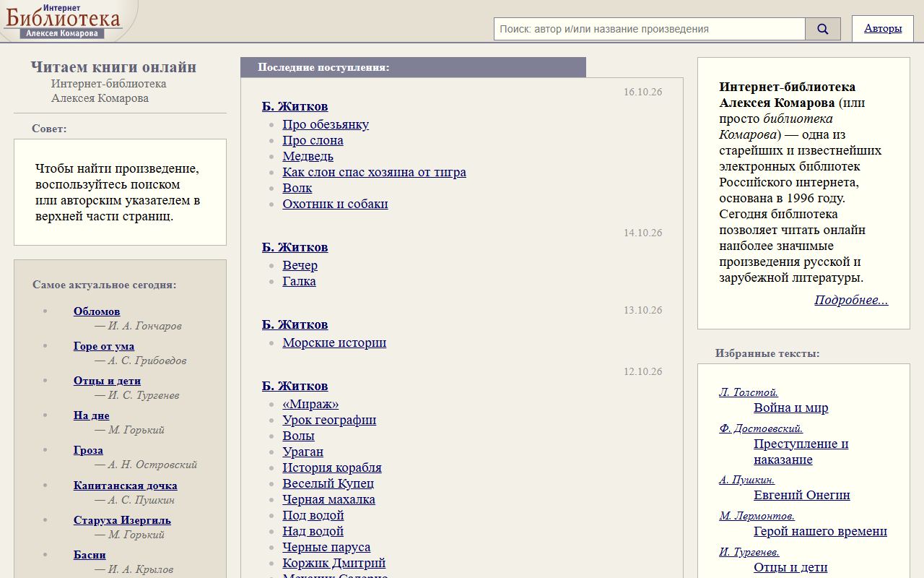Open Л. Толстой author link
This screenshot has width=924, height=578.
click(749, 392)
